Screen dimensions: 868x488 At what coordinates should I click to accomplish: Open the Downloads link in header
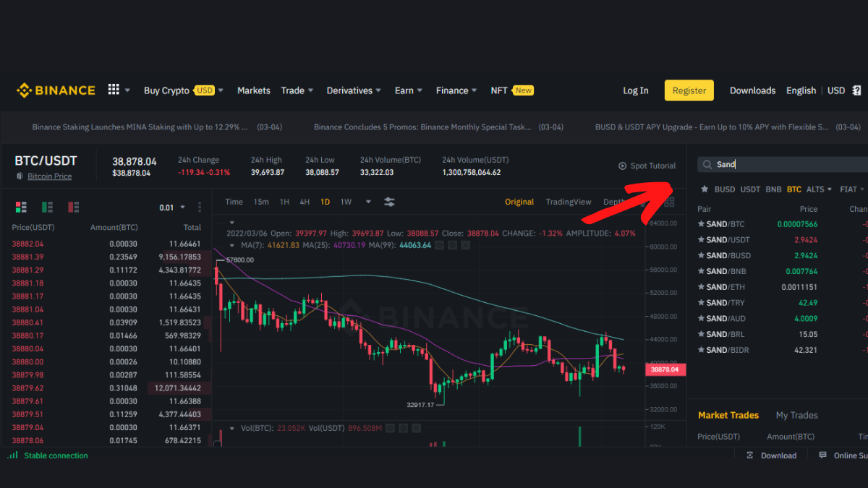[x=752, y=90]
